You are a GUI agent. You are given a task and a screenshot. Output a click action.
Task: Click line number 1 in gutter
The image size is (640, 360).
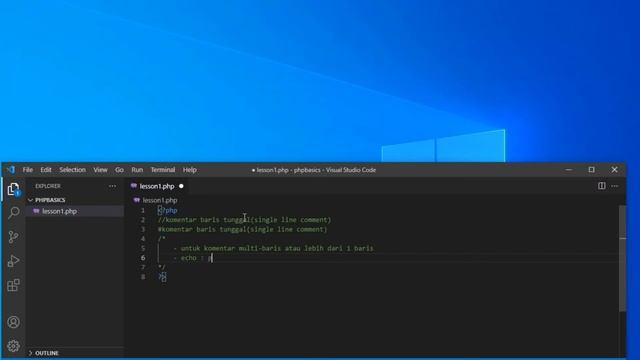(143, 211)
